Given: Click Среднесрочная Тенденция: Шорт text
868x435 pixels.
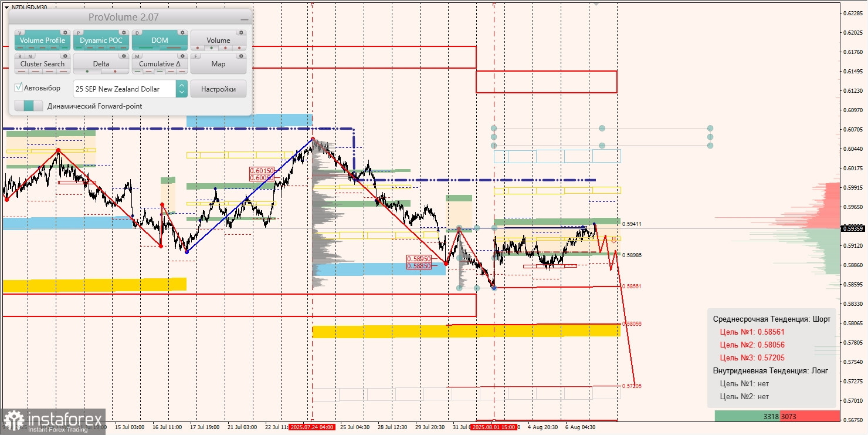Looking at the screenshot, I should (x=771, y=319).
